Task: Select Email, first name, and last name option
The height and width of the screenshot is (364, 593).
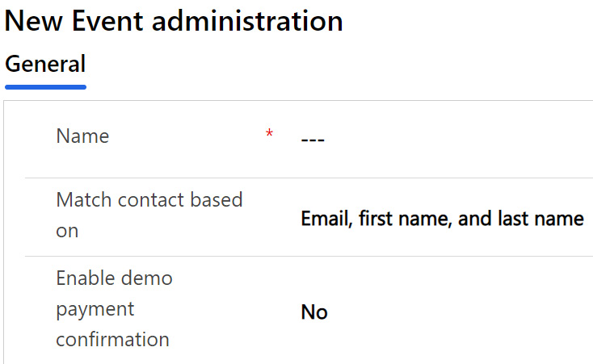Action: click(x=442, y=219)
